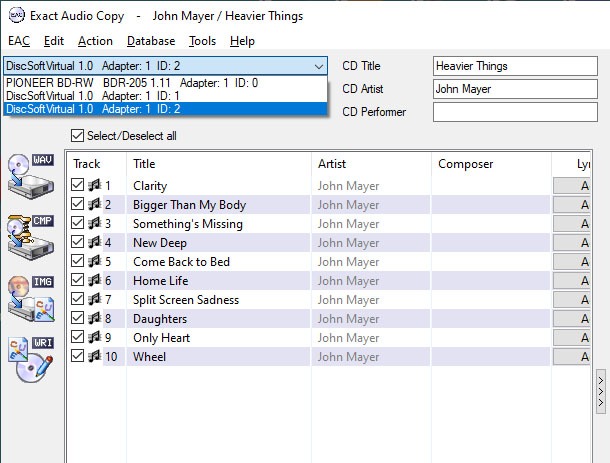Screen dimensions: 610x463
Task: Click the lyrics button for New Deep
Action: click(571, 243)
